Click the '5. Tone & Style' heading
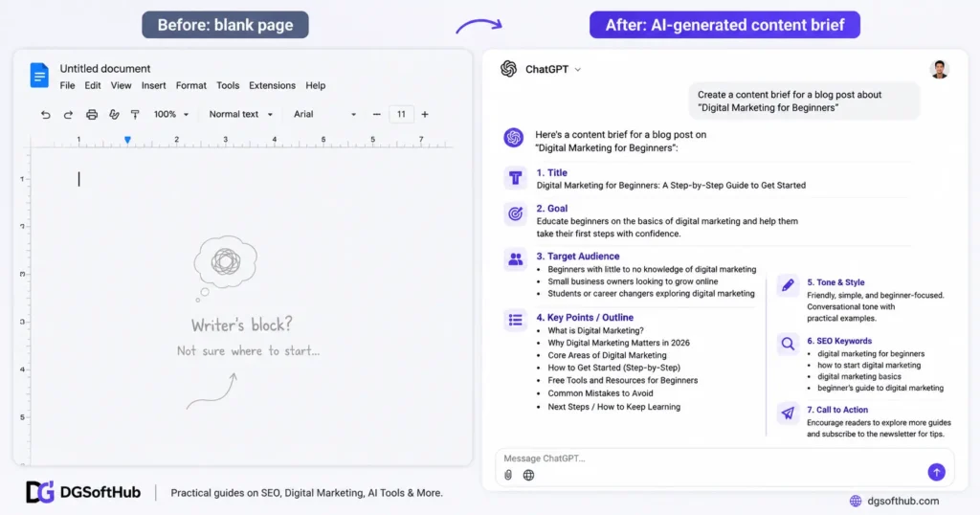Image resolution: width=980 pixels, height=515 pixels. coord(835,282)
